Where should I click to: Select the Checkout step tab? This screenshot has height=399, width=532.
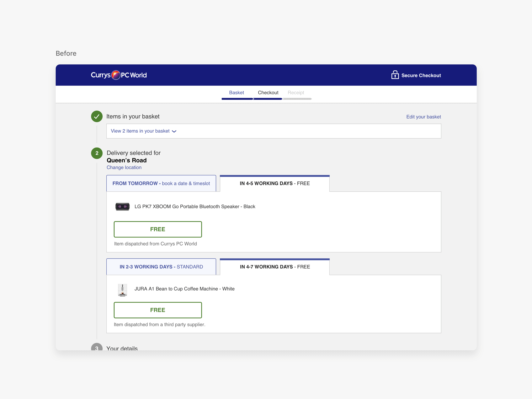tap(268, 93)
